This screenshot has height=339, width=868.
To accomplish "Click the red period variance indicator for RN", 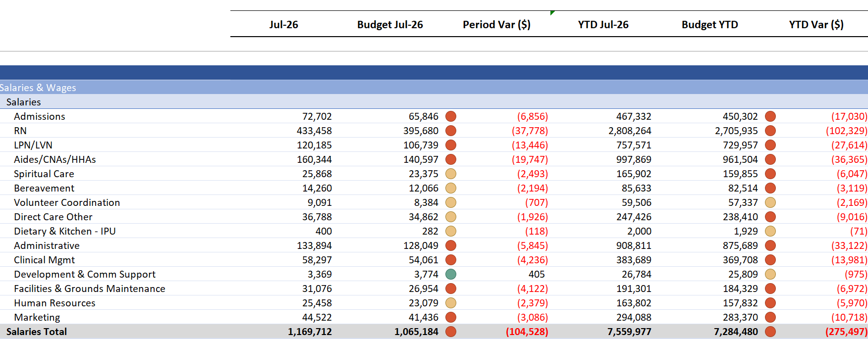I will (x=451, y=131).
